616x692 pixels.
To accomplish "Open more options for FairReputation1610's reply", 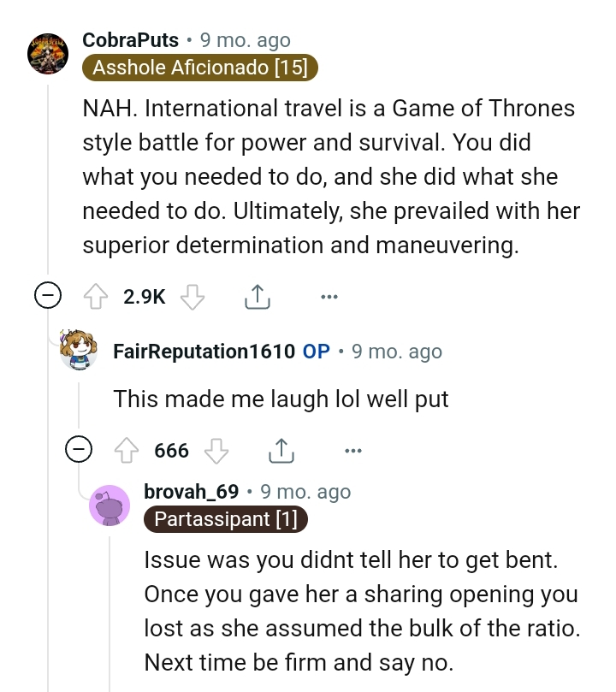I will pyautogui.click(x=352, y=449).
